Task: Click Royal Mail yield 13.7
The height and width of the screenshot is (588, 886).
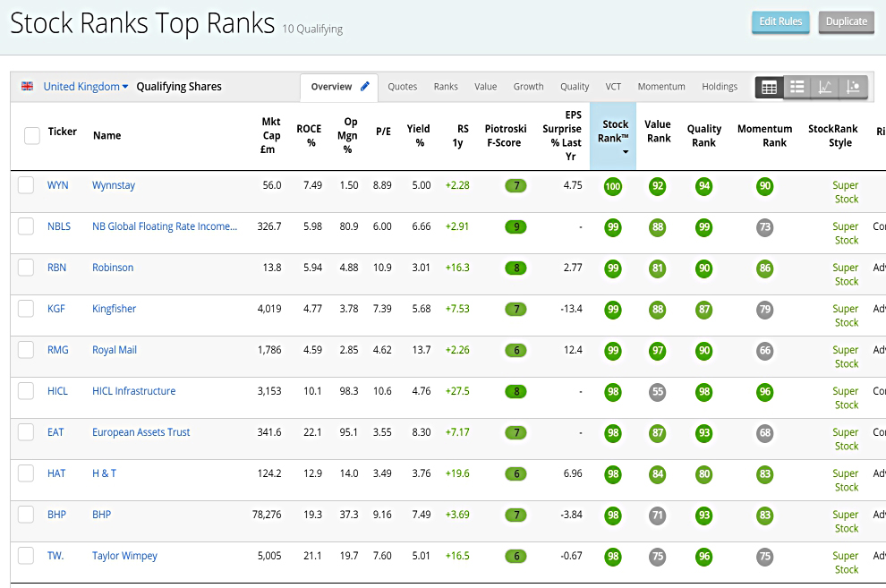Action: pos(422,350)
